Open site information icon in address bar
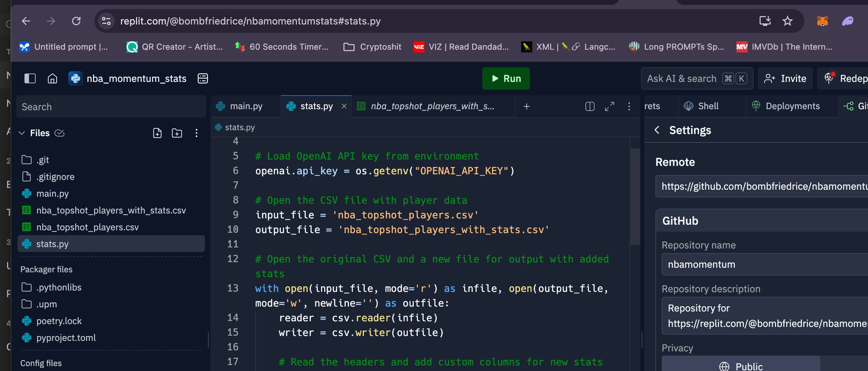868x371 pixels. (x=106, y=21)
